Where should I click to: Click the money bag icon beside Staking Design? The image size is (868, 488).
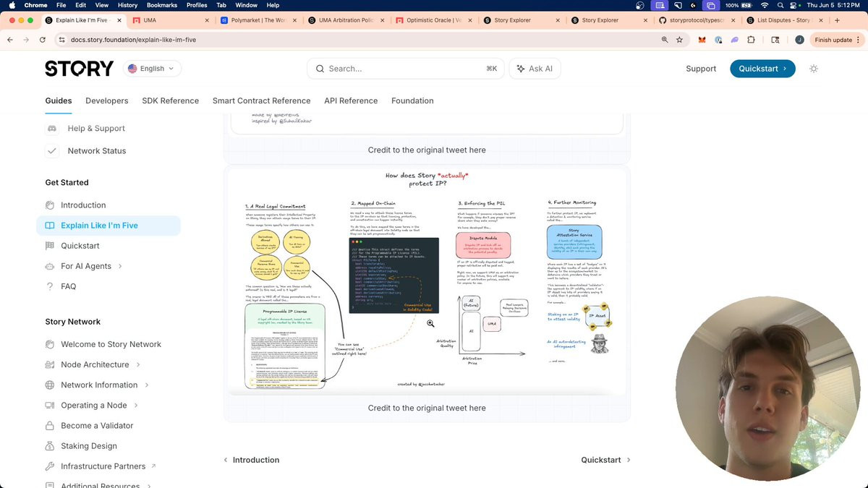50,446
